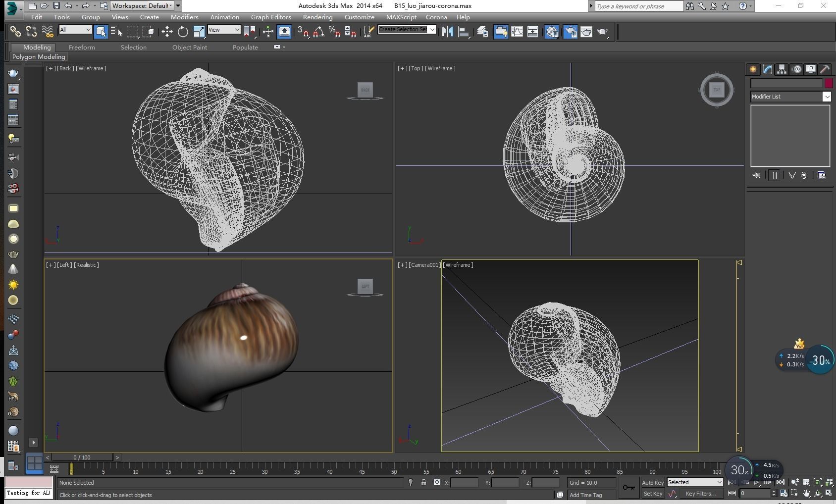Click the Key Filters button
Screen dimensions: 836x504
click(701, 494)
